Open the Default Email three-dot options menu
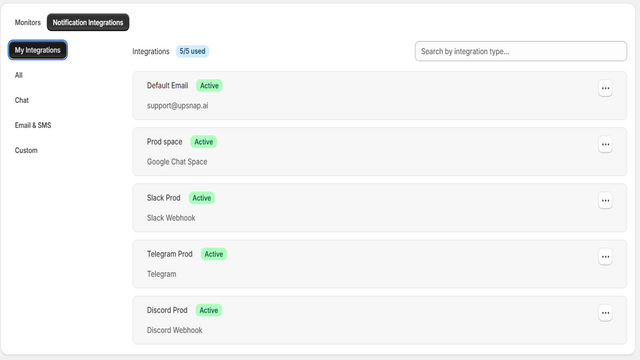This screenshot has width=640, height=360. point(605,88)
